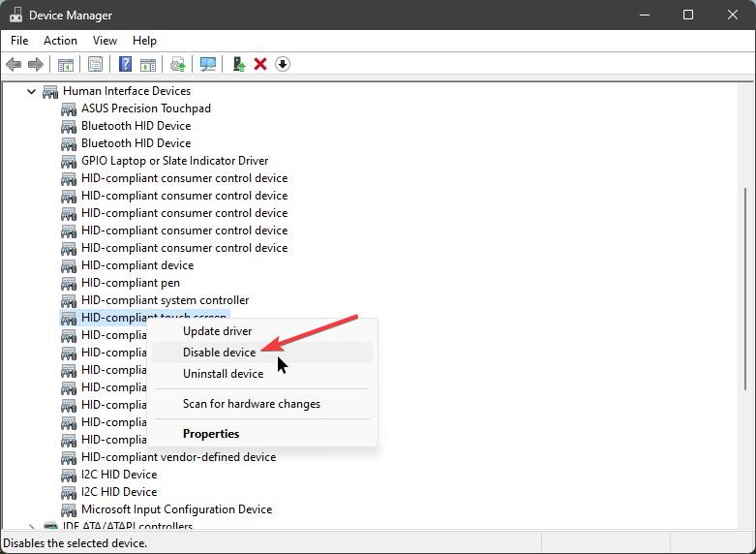The image size is (756, 554).
Task: Select ASUS Precision Touchpad entry
Action: coord(146,108)
